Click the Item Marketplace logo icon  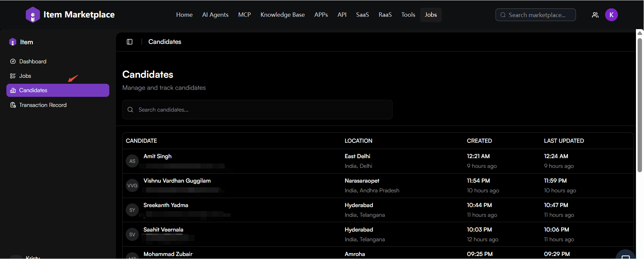click(33, 15)
